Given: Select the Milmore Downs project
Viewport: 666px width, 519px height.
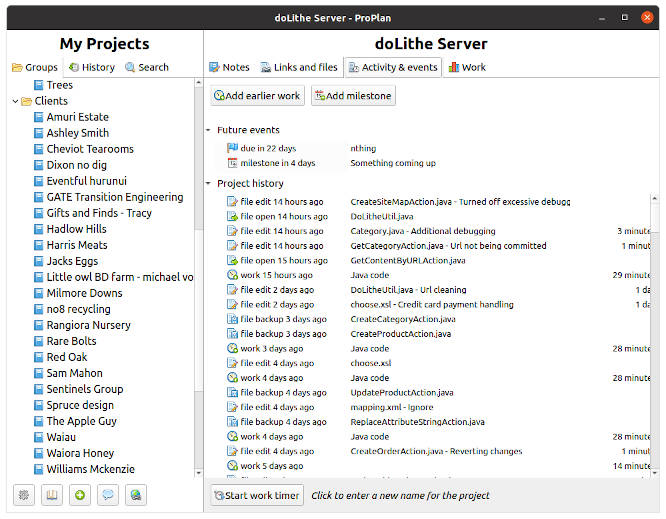Looking at the screenshot, I should point(85,293).
